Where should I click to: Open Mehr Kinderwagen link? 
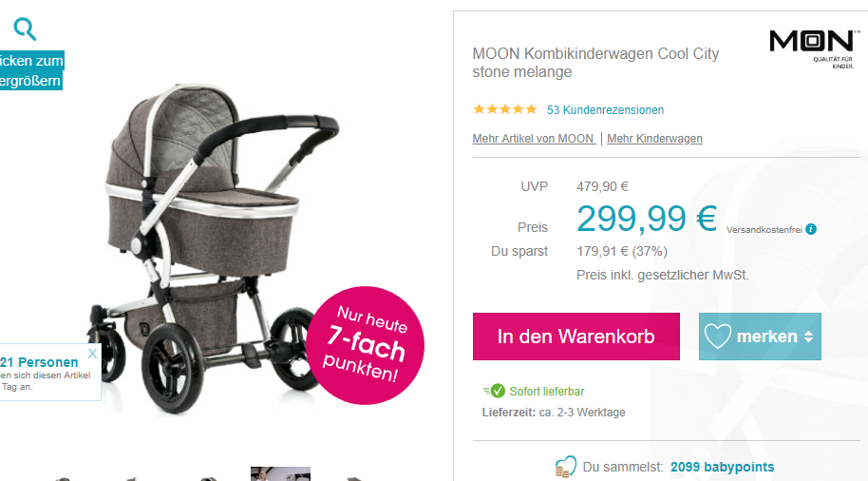tap(654, 139)
